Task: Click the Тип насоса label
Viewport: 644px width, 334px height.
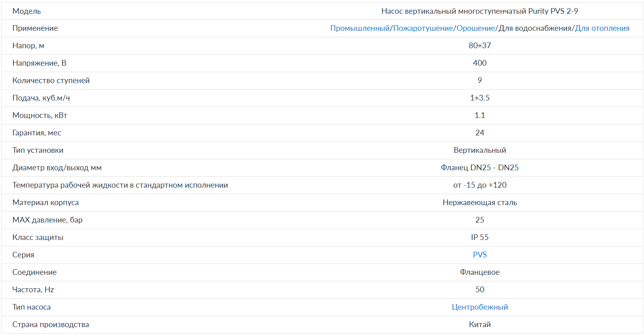Action: click(32, 307)
